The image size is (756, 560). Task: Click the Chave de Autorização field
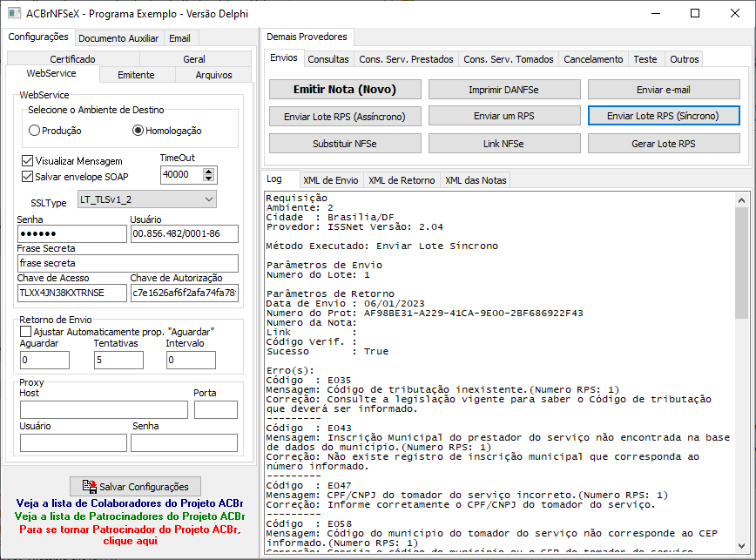(184, 293)
